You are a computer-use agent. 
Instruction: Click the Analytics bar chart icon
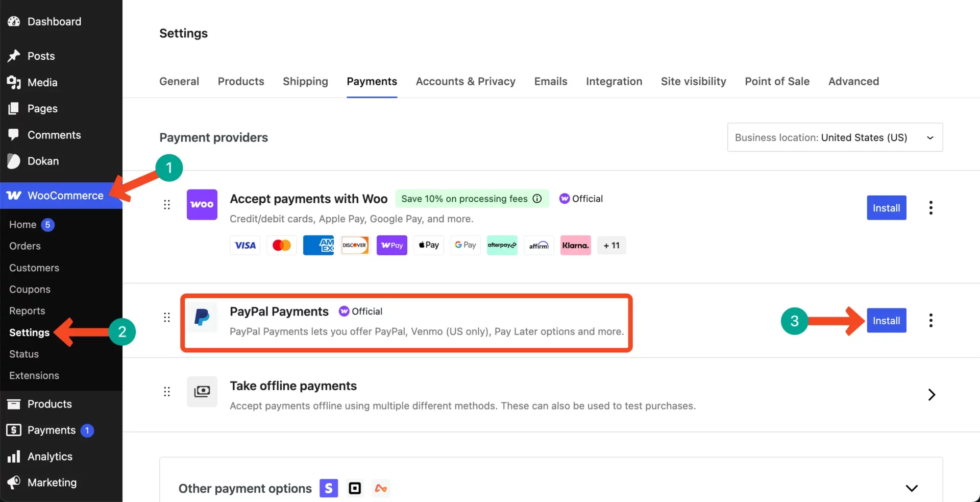point(14,457)
